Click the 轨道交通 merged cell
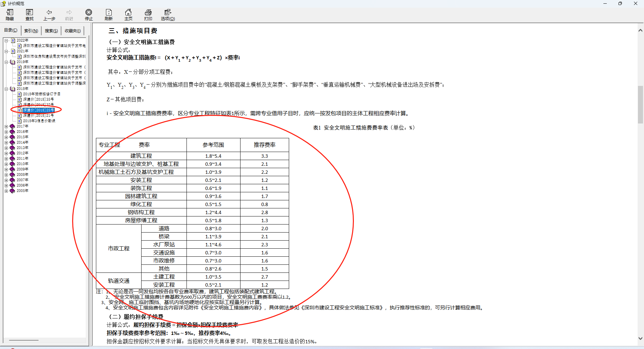The height and width of the screenshot is (349, 644). point(119,281)
